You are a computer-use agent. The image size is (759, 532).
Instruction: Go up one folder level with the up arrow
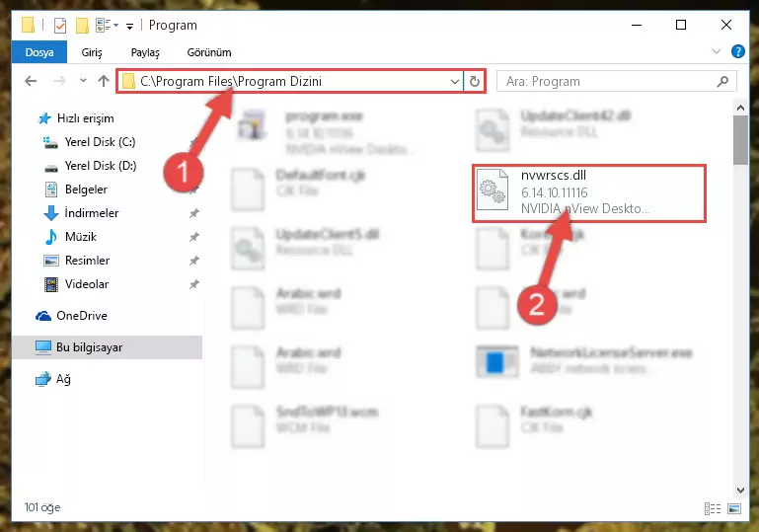[103, 81]
